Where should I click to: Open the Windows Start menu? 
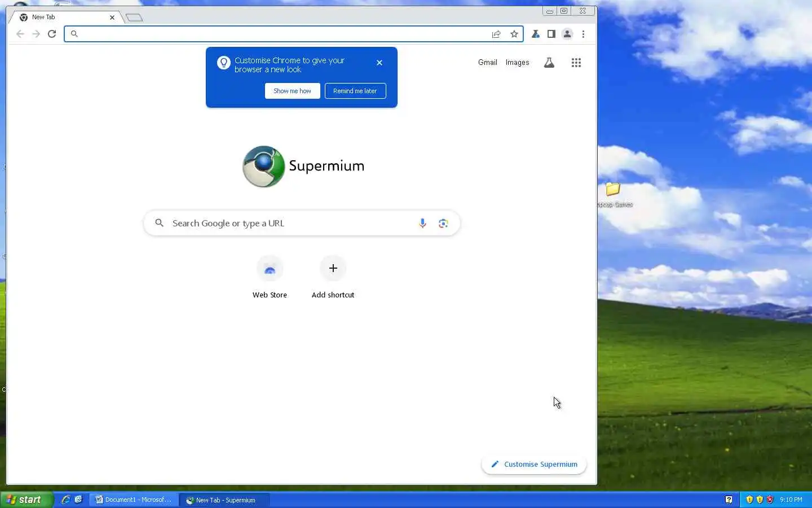coord(27,500)
